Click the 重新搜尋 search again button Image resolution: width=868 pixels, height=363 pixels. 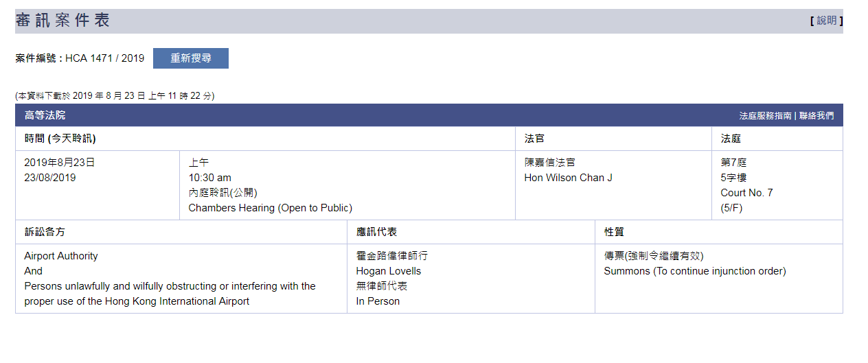point(191,58)
